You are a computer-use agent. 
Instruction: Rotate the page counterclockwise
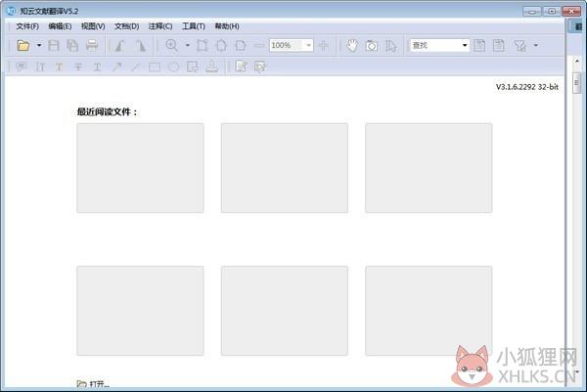(x=120, y=46)
